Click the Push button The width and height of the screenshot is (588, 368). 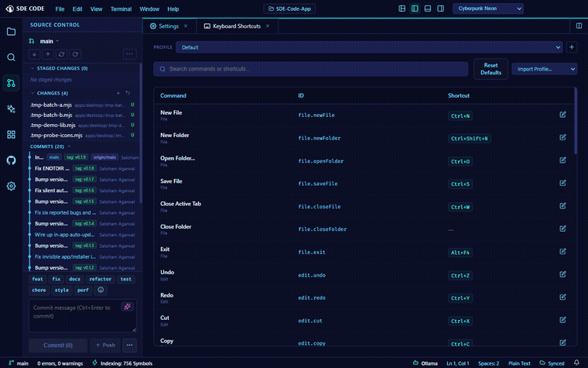click(x=105, y=345)
